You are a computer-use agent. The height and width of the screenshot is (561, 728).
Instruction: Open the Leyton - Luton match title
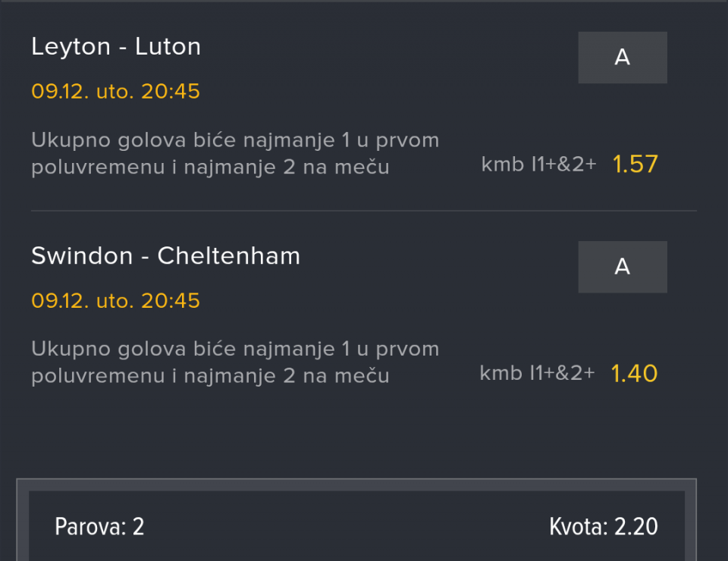click(x=116, y=47)
